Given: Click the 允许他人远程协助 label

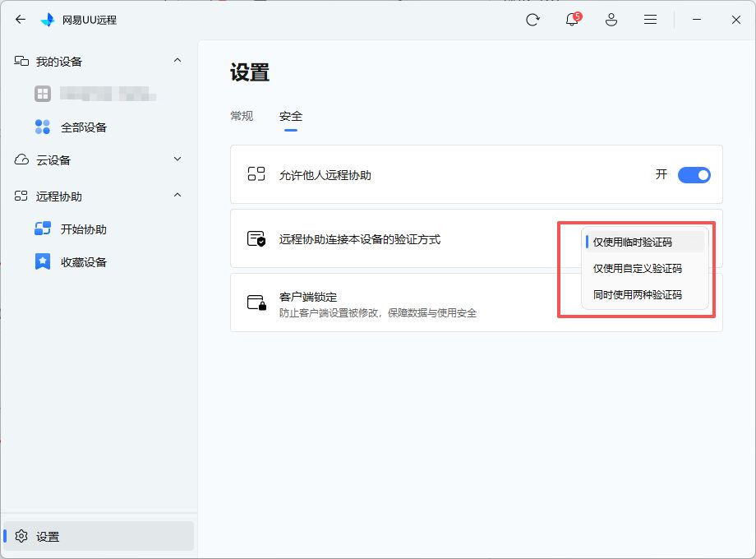Looking at the screenshot, I should tap(325, 175).
